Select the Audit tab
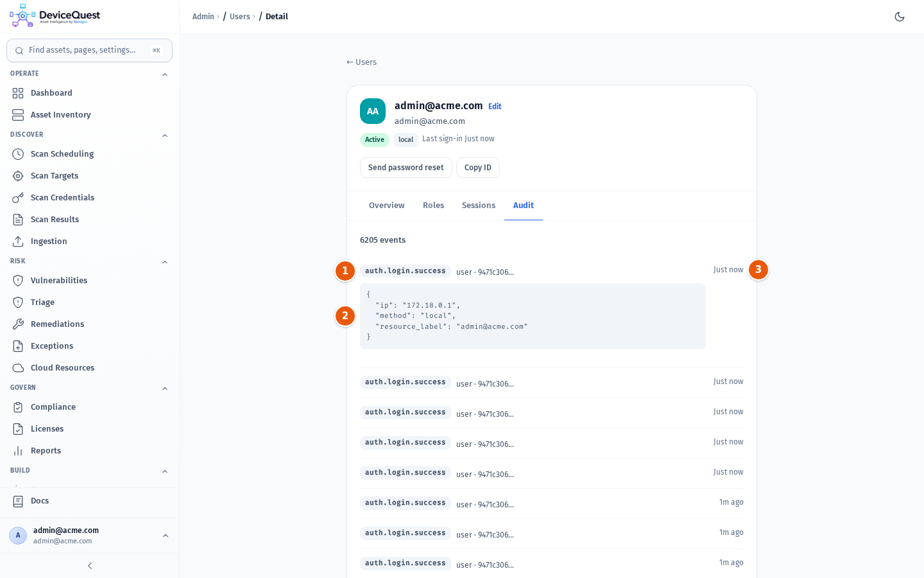Screen dimensions: 924x578 [524, 206]
